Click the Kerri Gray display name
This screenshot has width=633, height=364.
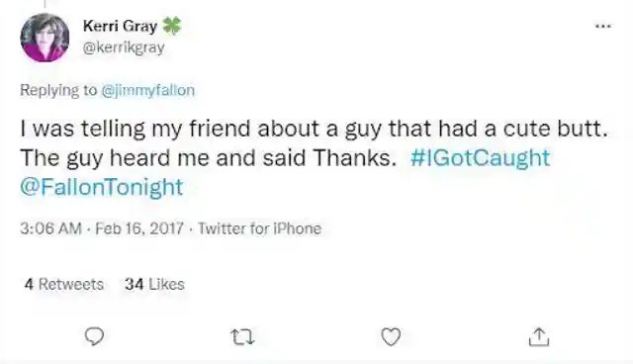point(120,27)
